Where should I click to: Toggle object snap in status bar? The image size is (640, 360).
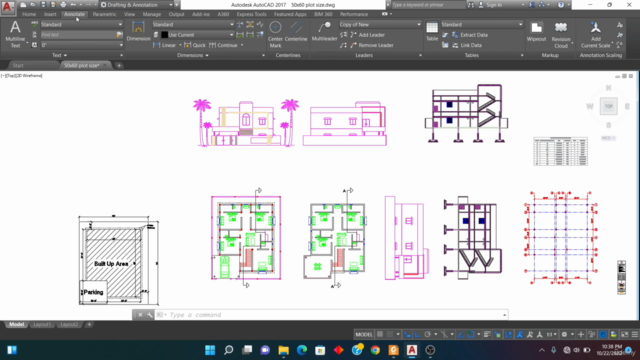(471, 334)
